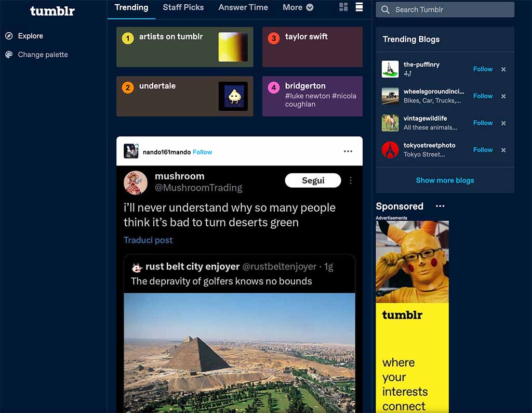Image resolution: width=532 pixels, height=413 pixels.
Task: Focus the Search Tumblr field
Action: (445, 9)
